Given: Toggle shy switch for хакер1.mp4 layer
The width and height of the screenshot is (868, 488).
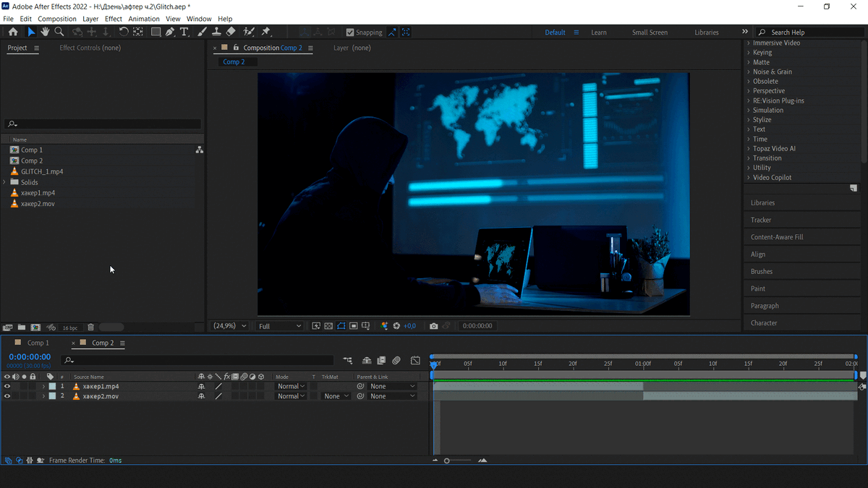Looking at the screenshot, I should click(x=202, y=386).
